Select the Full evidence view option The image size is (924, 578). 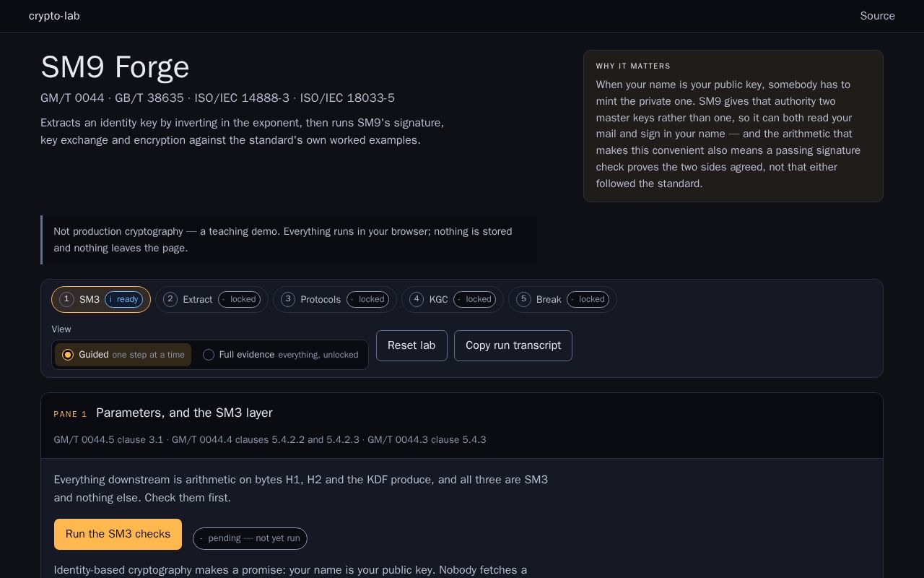point(280,355)
